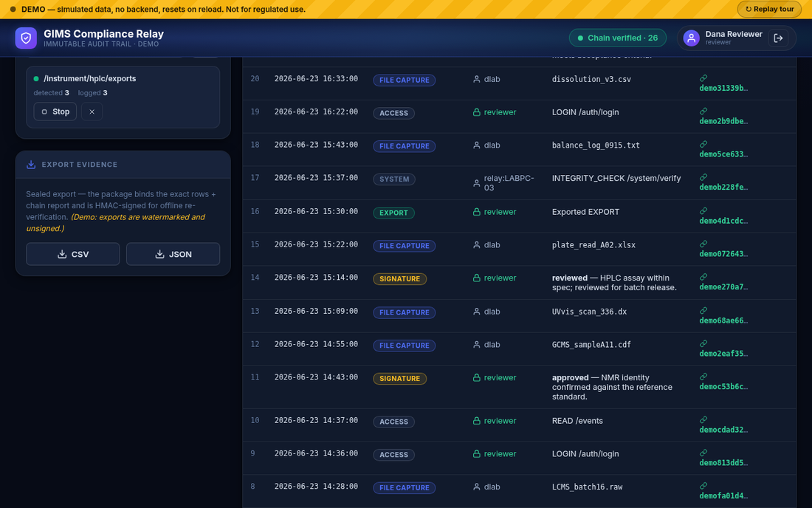
Task: Click hash demo5ce633… link
Action: coord(723,154)
